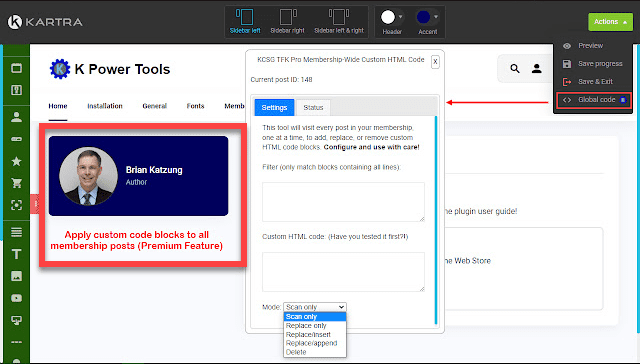Open the General navigation tab

click(x=154, y=106)
